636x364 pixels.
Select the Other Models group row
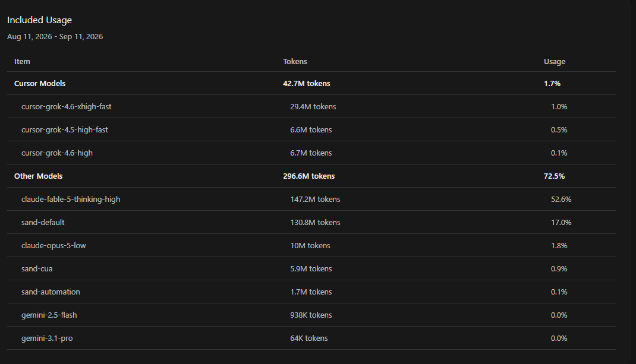tap(311, 176)
